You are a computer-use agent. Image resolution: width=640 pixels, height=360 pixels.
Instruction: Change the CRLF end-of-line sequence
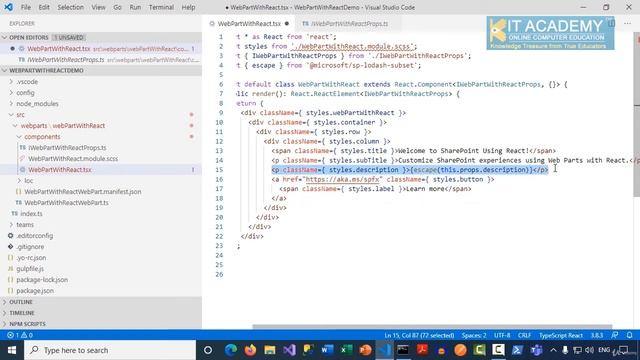coord(524,335)
